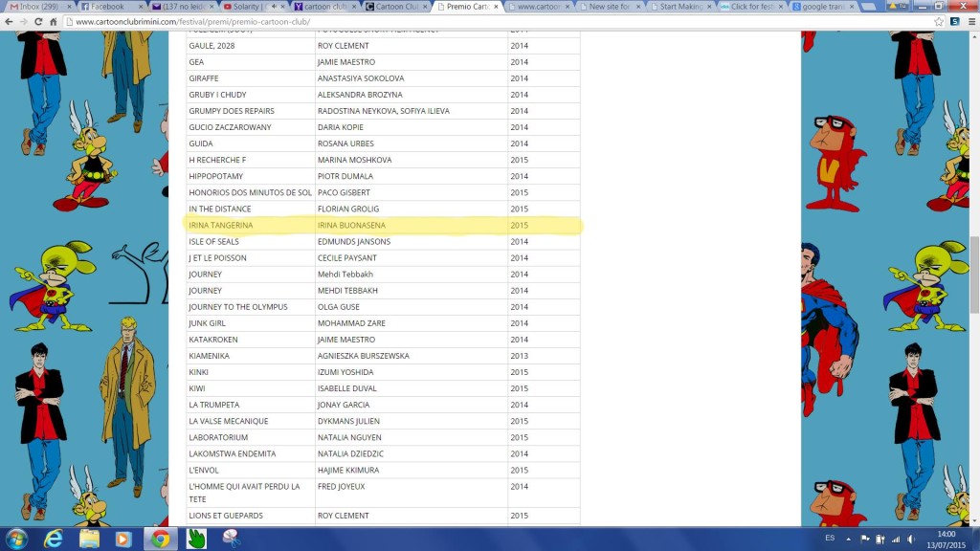This screenshot has height=551, width=980.
Task: Click the ANASTASIYA SOKOLOVA name
Action: [361, 78]
